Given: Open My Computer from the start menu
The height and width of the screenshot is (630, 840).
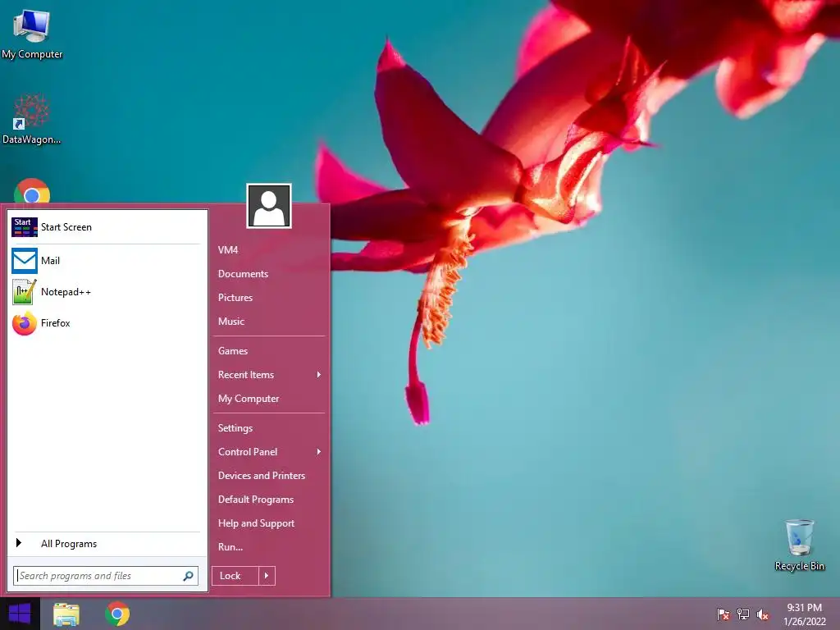Looking at the screenshot, I should 249,399.
